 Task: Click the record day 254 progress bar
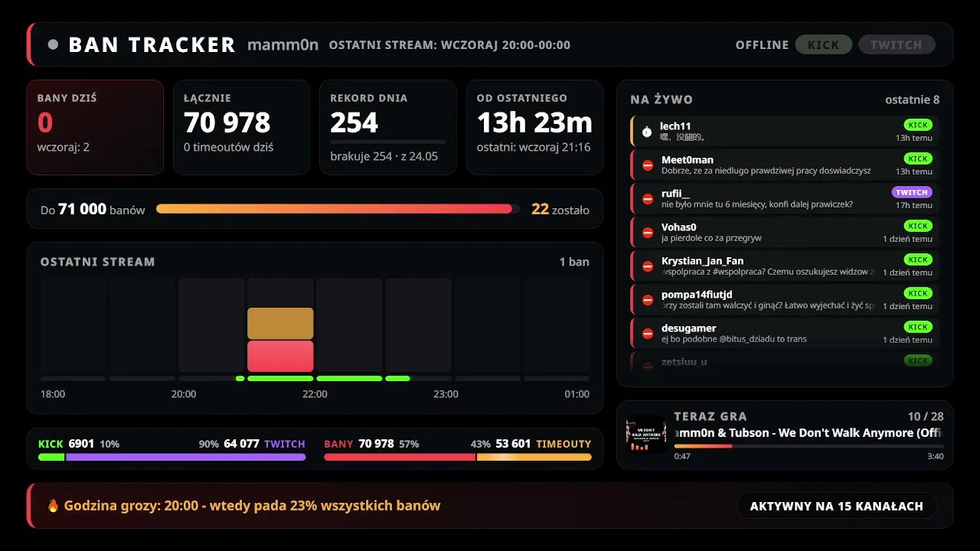point(388,142)
